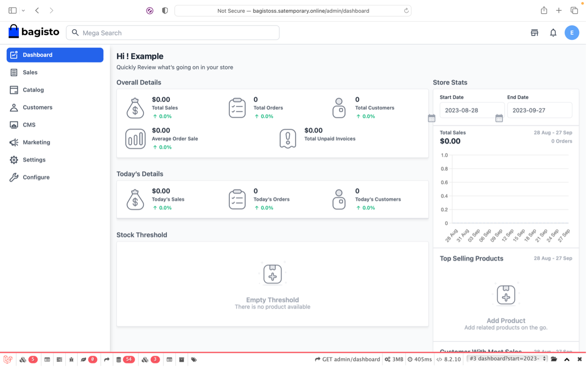Open debugbar queries database tab showing 54

tap(125, 360)
